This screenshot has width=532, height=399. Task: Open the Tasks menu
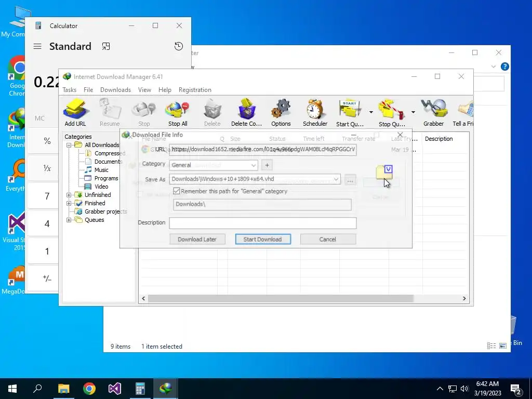pyautogui.click(x=69, y=90)
